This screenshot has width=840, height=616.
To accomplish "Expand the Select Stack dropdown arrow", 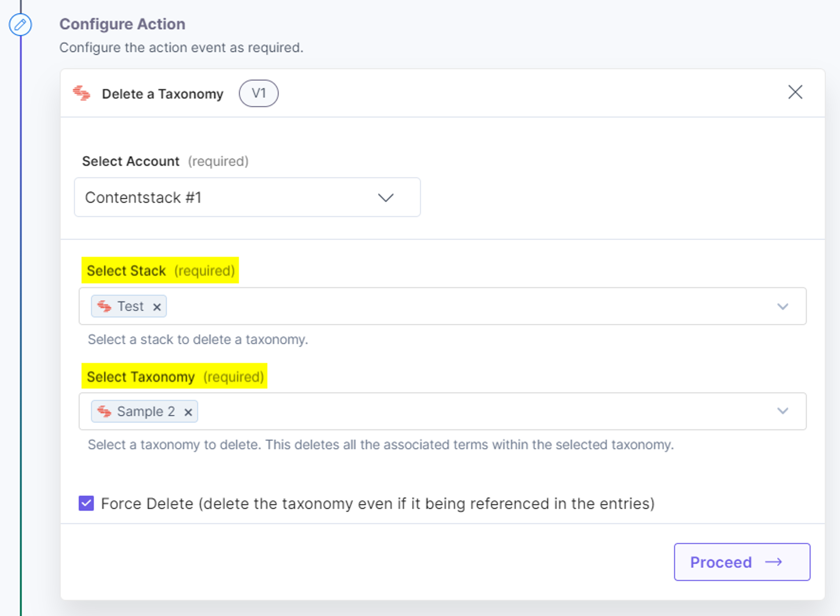I will click(782, 307).
